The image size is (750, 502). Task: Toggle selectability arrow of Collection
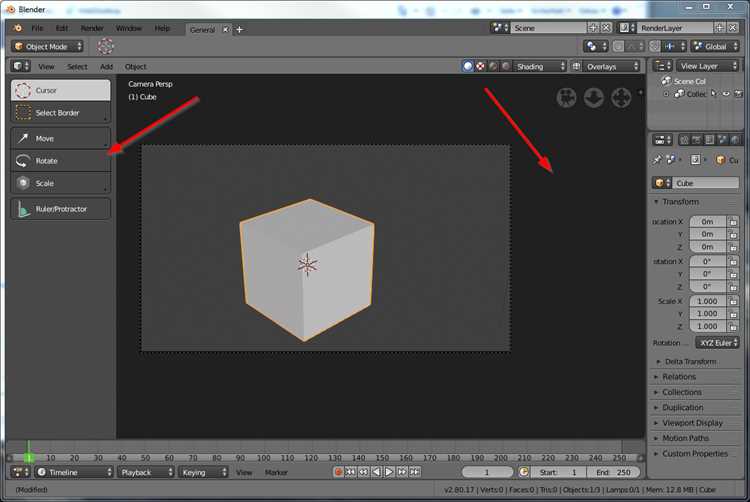714,94
